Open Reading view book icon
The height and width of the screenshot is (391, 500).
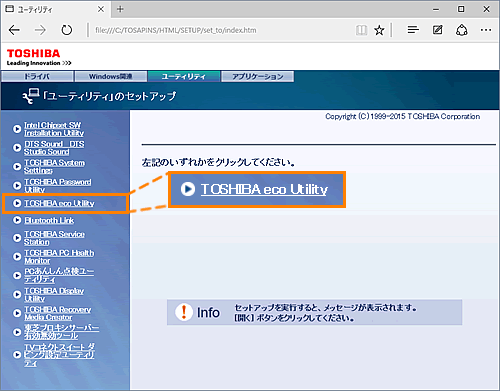[x=361, y=30]
